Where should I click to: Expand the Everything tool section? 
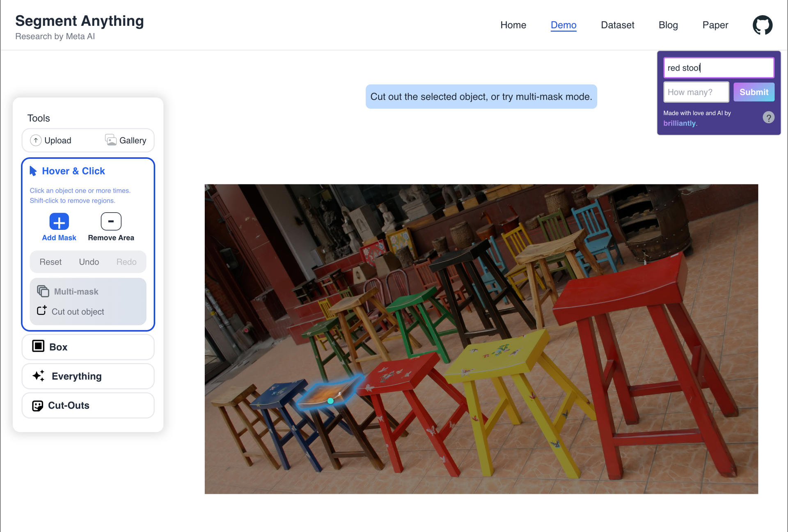[x=88, y=376]
